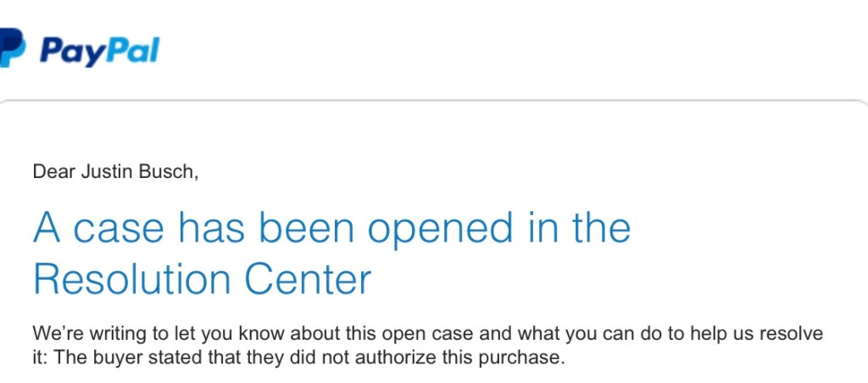Click the "Resolution Center" heading text

202,279
